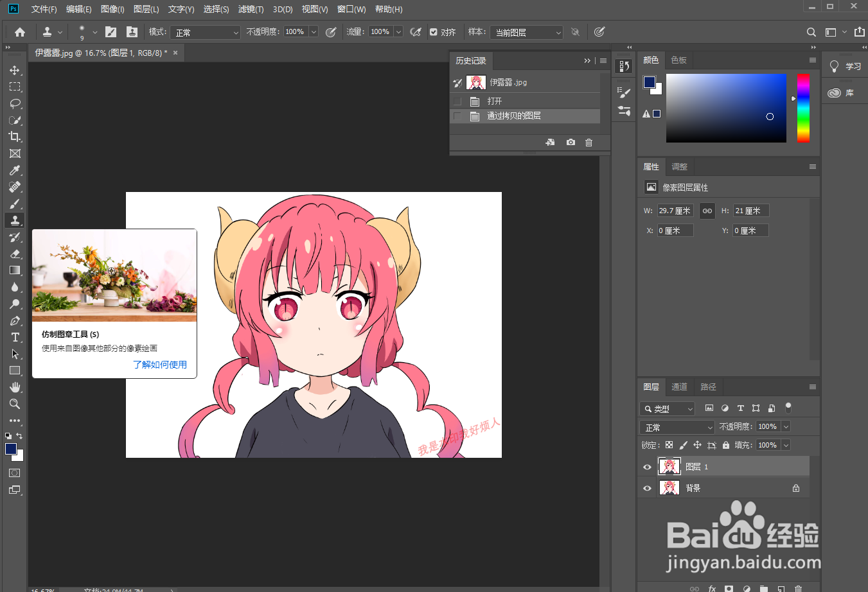Open the 库 libraries panel button
Image resolution: width=868 pixels, height=592 pixels.
pos(841,93)
